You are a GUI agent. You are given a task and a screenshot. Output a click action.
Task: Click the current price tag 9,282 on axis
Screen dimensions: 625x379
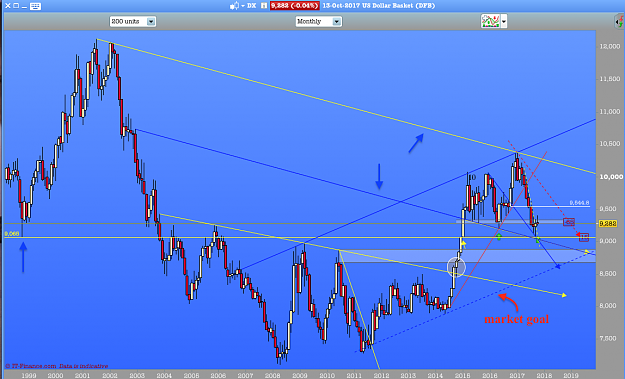pos(607,224)
